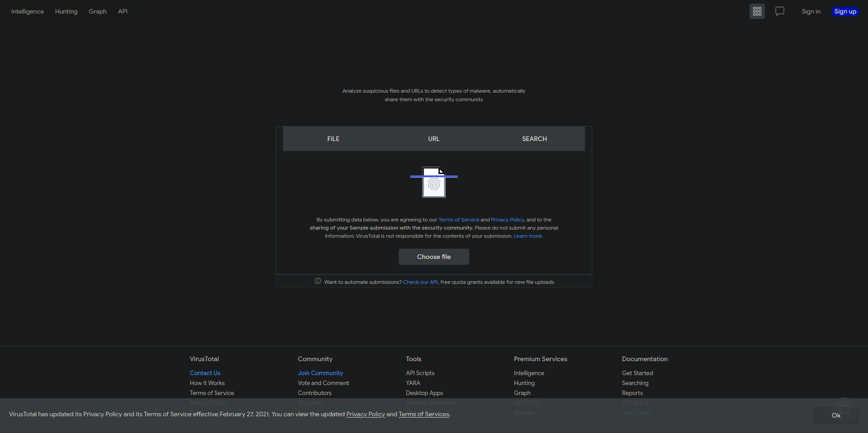868x433 pixels.
Task: Open Contact Us in the footer
Action: pyautogui.click(x=205, y=373)
